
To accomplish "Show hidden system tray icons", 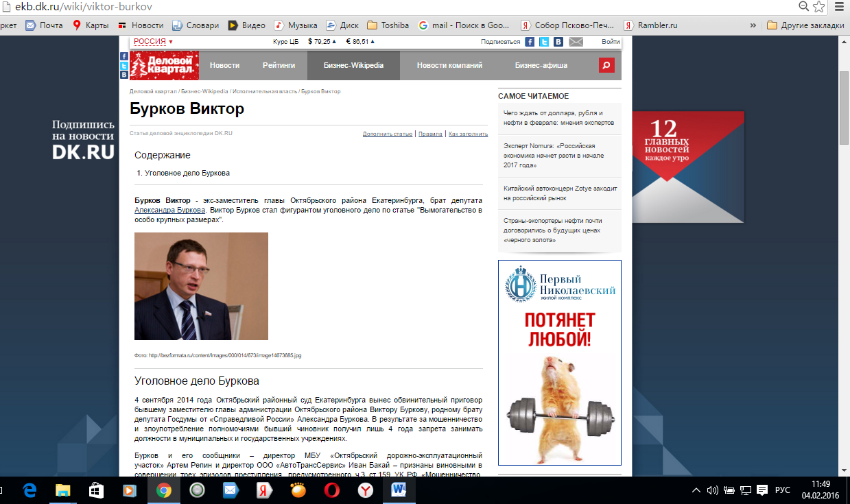I will coord(696,490).
